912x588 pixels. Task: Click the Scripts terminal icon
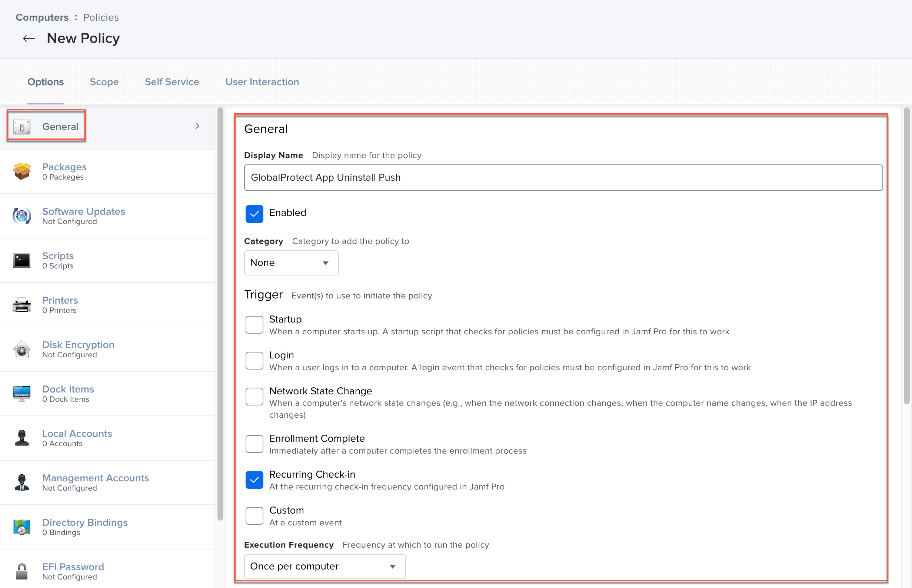point(22,260)
